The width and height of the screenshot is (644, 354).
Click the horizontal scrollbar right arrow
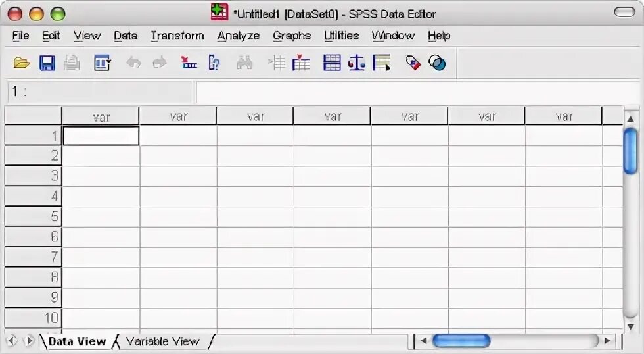607,340
